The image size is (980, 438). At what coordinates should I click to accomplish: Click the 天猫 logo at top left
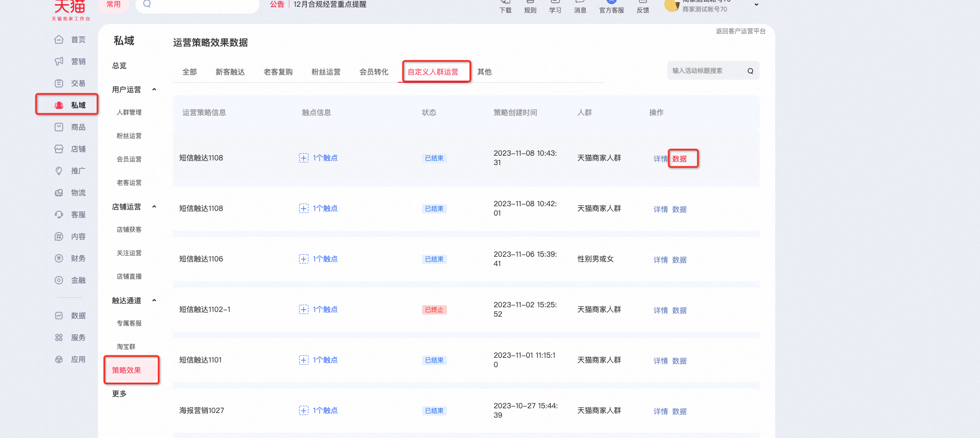coord(70,9)
